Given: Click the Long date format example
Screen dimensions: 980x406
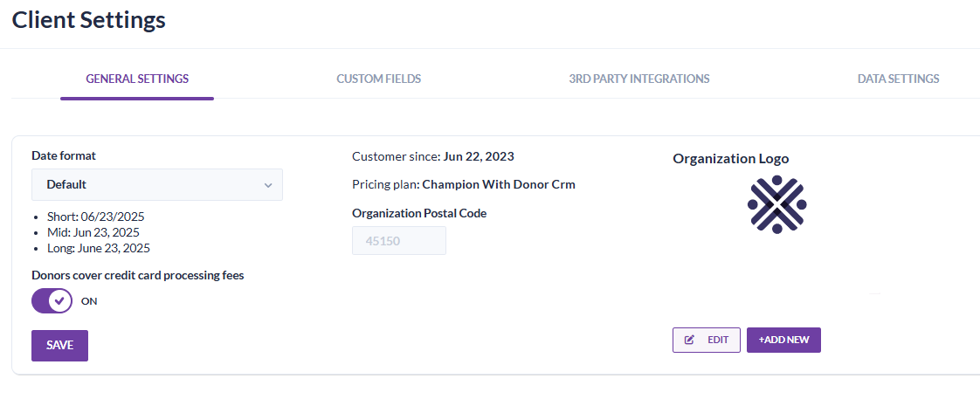Looking at the screenshot, I should [x=98, y=248].
